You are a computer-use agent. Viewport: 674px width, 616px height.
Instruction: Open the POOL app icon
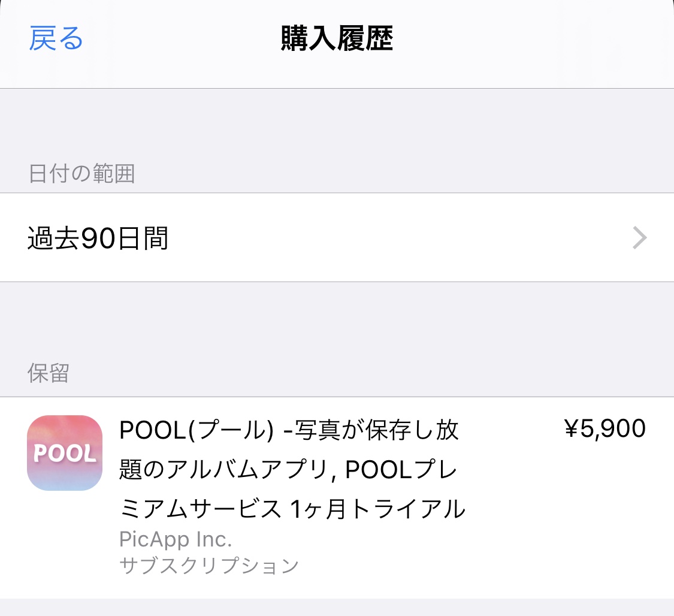(65, 453)
